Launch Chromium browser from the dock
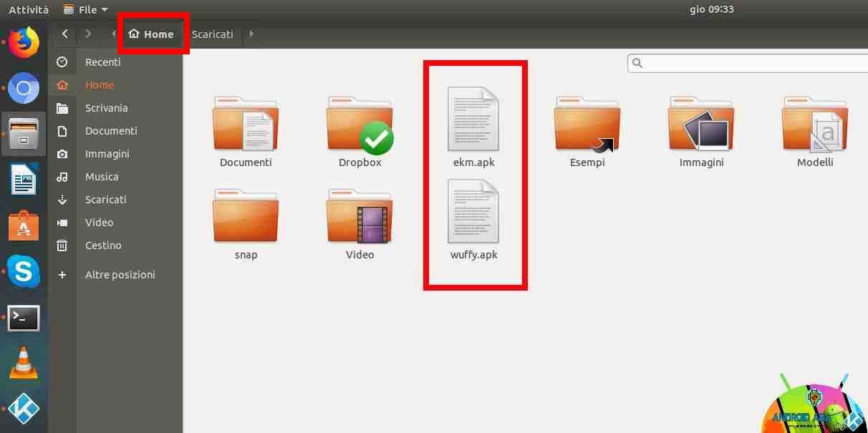This screenshot has width=868, height=433. [x=24, y=89]
